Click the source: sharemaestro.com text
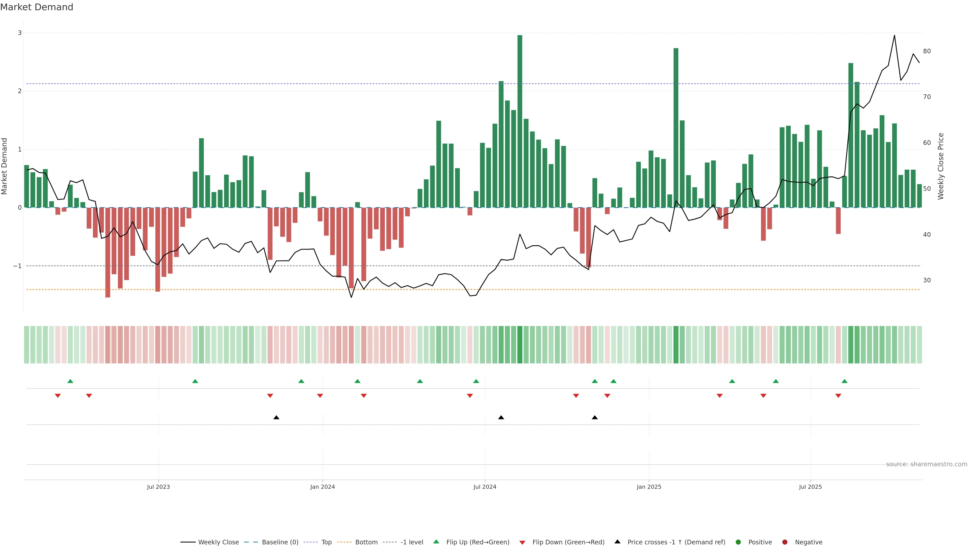This screenshot has height=551, width=980. (926, 464)
